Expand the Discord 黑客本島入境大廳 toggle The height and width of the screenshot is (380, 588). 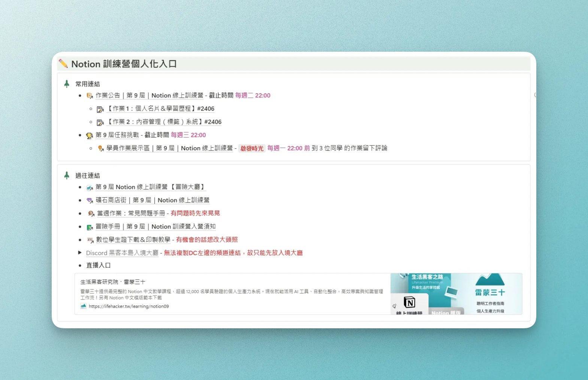[x=80, y=253]
